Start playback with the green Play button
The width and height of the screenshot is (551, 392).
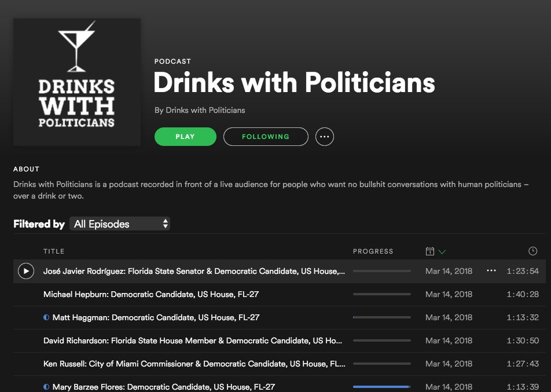pyautogui.click(x=185, y=137)
